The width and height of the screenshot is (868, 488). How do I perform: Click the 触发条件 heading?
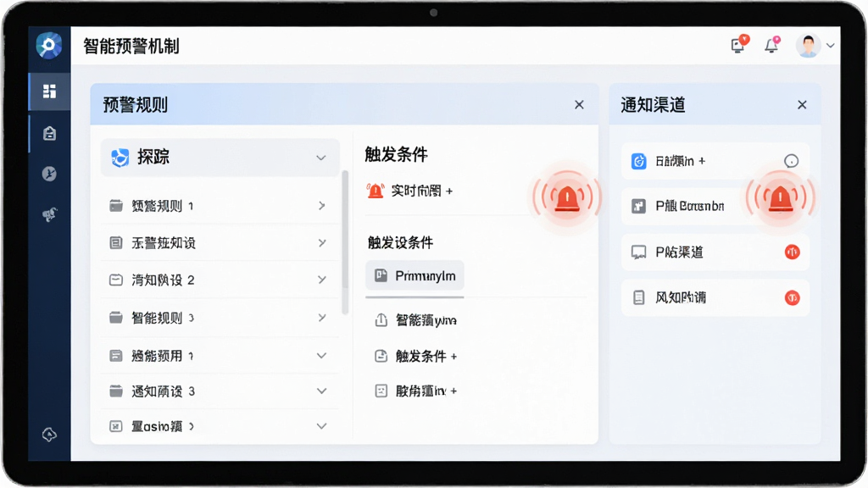click(x=396, y=154)
